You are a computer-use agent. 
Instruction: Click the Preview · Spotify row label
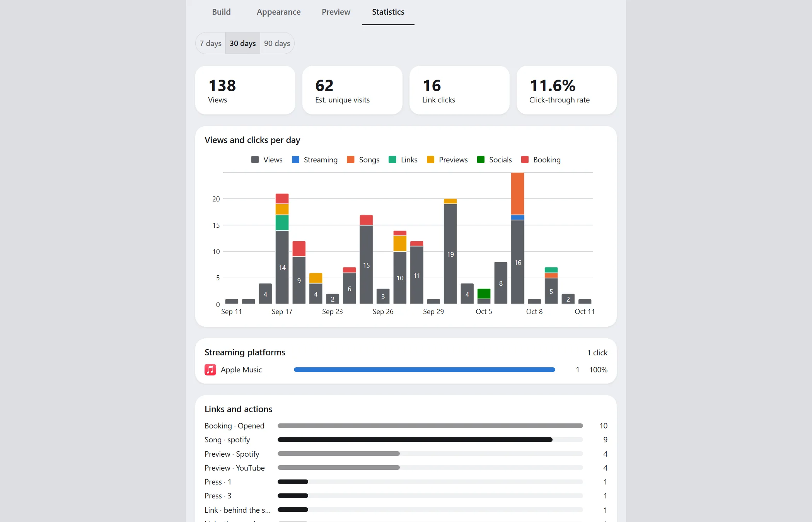(232, 454)
